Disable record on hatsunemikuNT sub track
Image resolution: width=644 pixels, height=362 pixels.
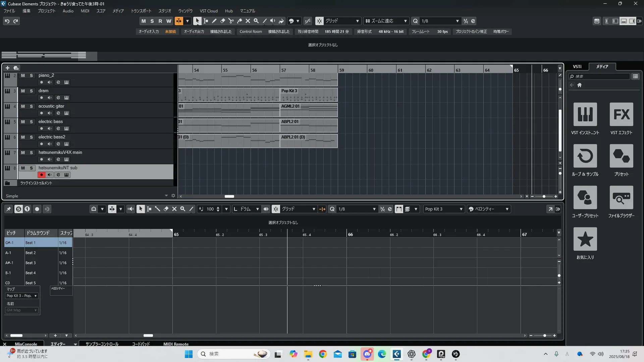coord(41,175)
